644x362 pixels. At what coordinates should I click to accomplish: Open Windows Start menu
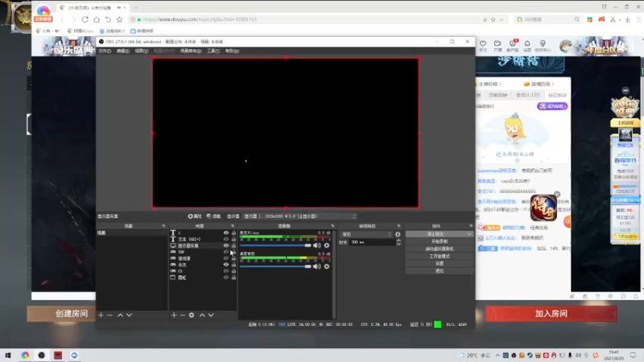point(7,355)
